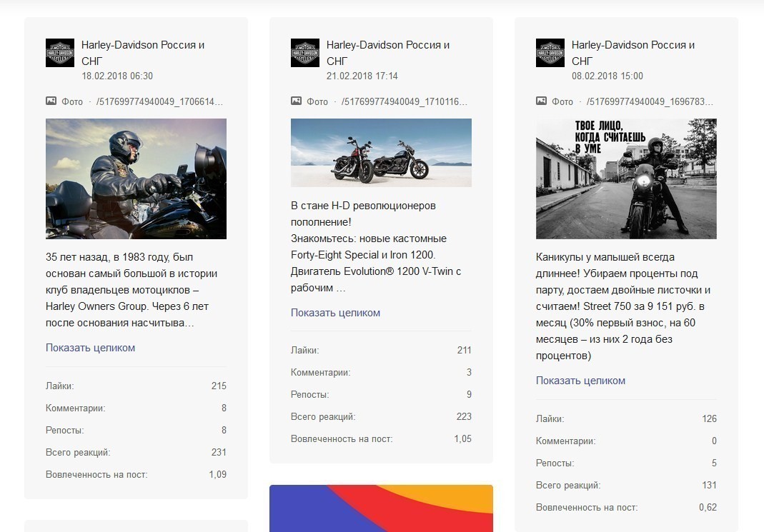This screenshot has height=532, width=764.
Task: Click engagement per post value 1,05
Action: [x=463, y=438]
